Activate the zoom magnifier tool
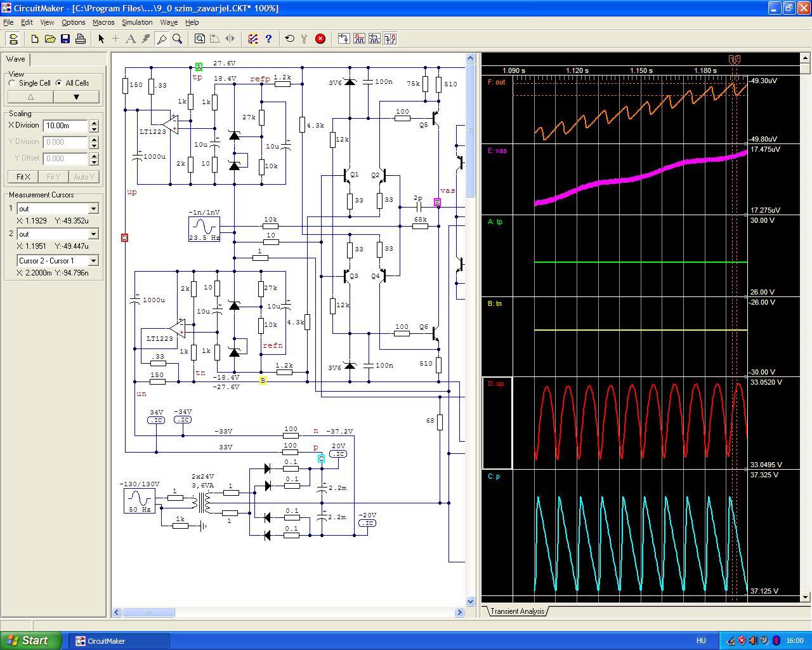This screenshot has width=812, height=650. (178, 39)
